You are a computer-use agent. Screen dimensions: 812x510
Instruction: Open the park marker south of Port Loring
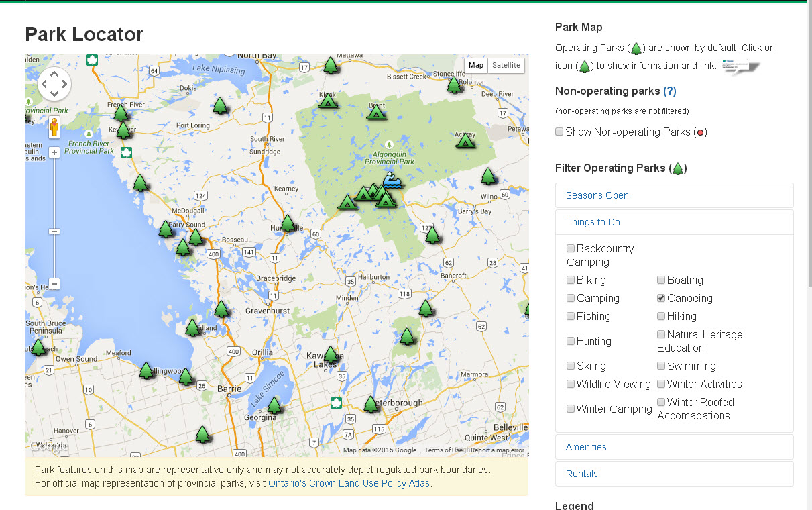click(x=220, y=105)
